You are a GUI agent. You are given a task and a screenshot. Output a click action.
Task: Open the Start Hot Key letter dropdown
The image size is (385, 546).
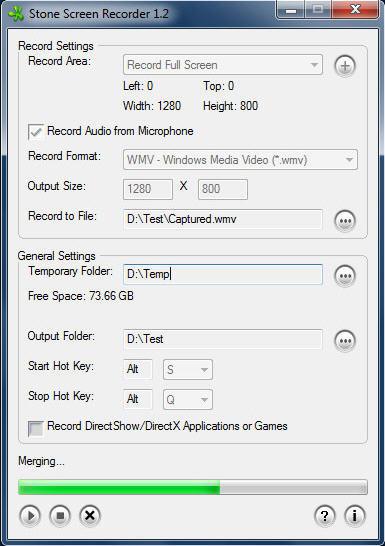188,369
